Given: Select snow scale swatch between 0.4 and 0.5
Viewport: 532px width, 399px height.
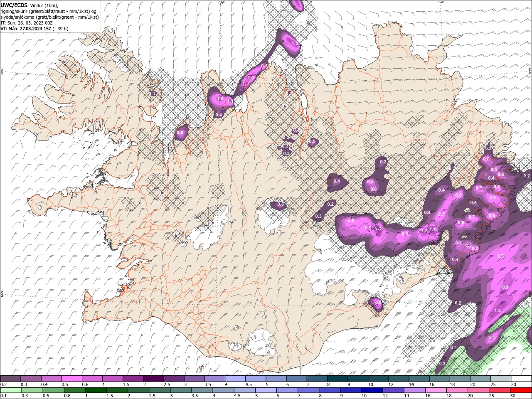Looking at the screenshot, I should [52, 379].
